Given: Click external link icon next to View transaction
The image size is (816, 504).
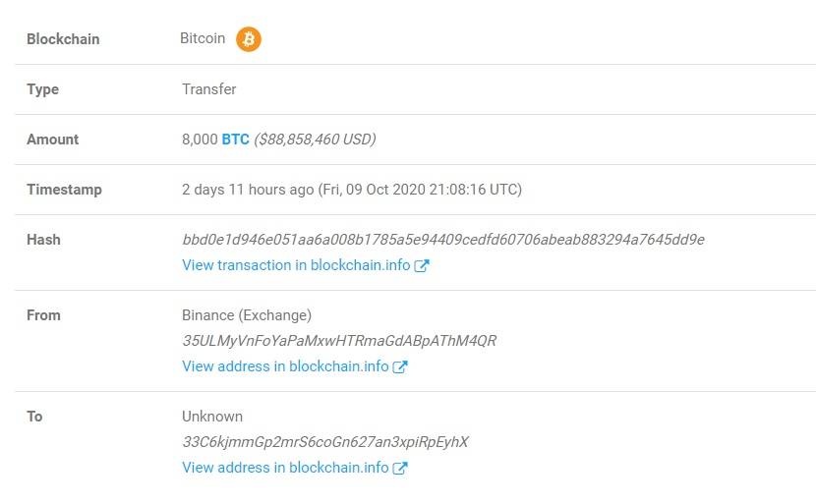Looking at the screenshot, I should point(422,266).
